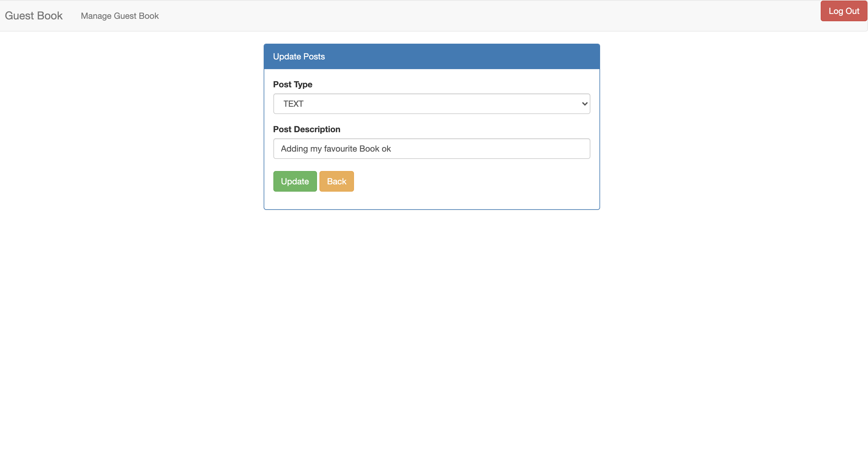This screenshot has width=868, height=453.
Task: Click the green Update button
Action: click(295, 181)
